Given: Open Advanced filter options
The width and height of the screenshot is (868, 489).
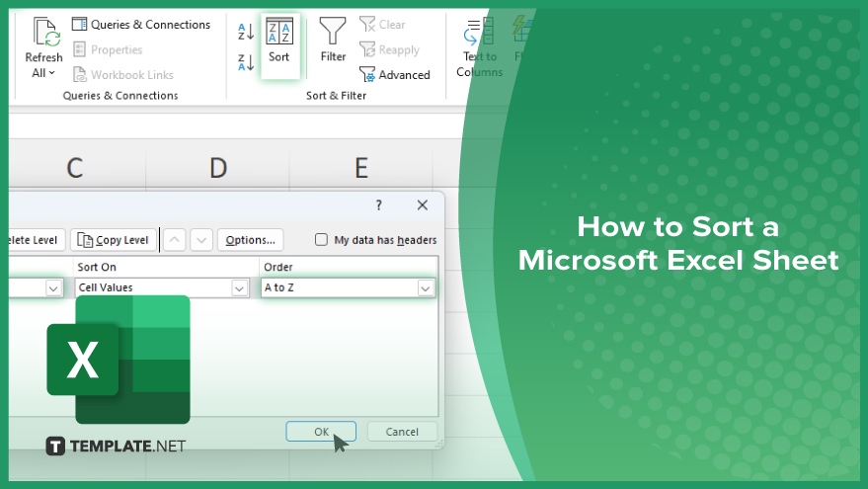Looking at the screenshot, I should [395, 75].
